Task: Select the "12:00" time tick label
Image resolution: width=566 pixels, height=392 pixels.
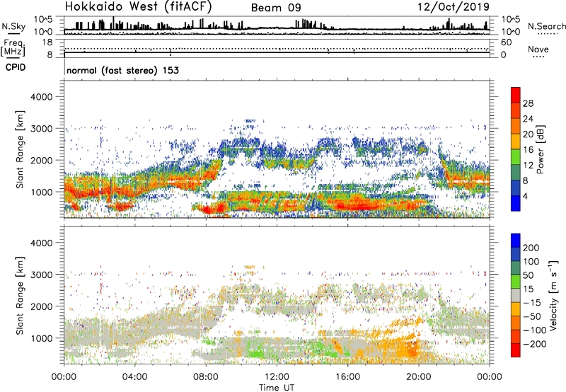Action: coord(277,377)
